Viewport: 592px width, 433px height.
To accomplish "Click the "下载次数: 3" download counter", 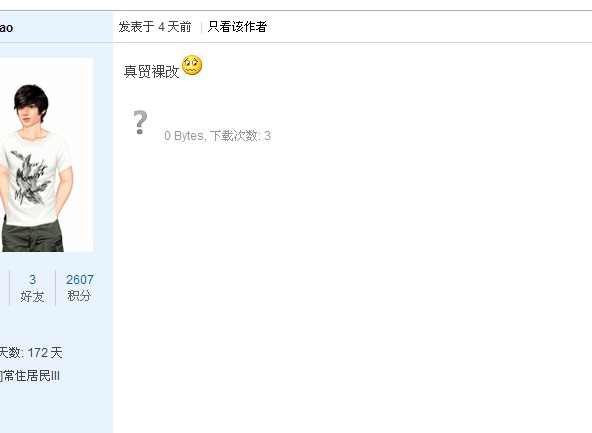I will [x=240, y=136].
